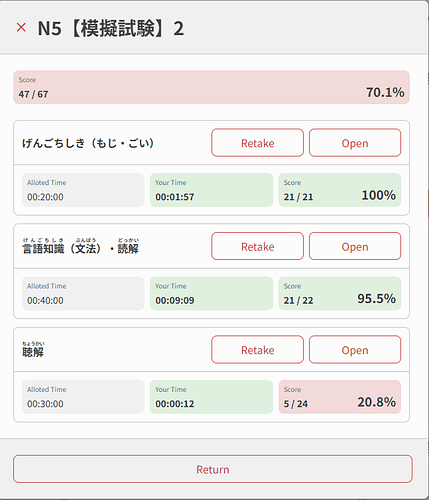Click the Alloted Time 00:40:00 box
Image resolution: width=429 pixels, height=500 pixels.
[x=83, y=293]
